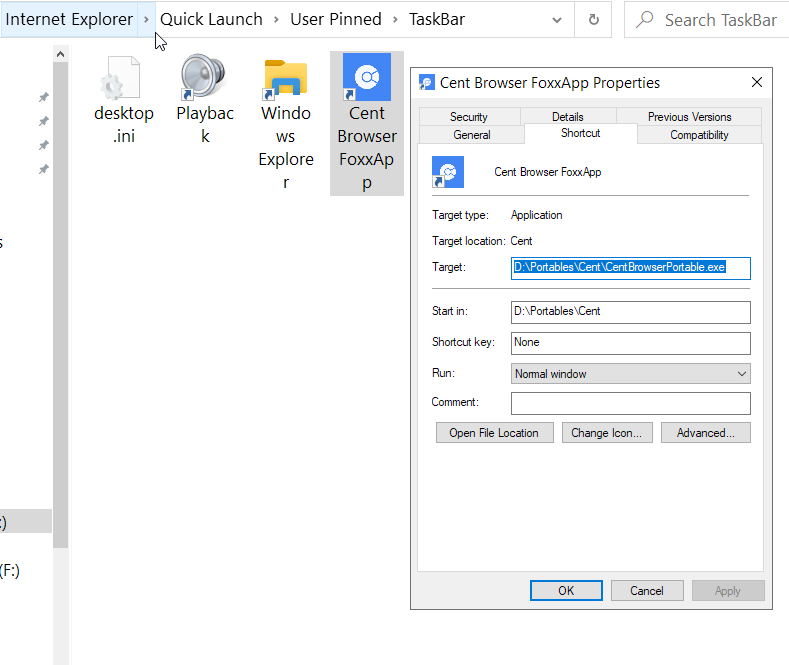The height and width of the screenshot is (665, 789).
Task: Switch to the General tab
Action: (x=472, y=135)
